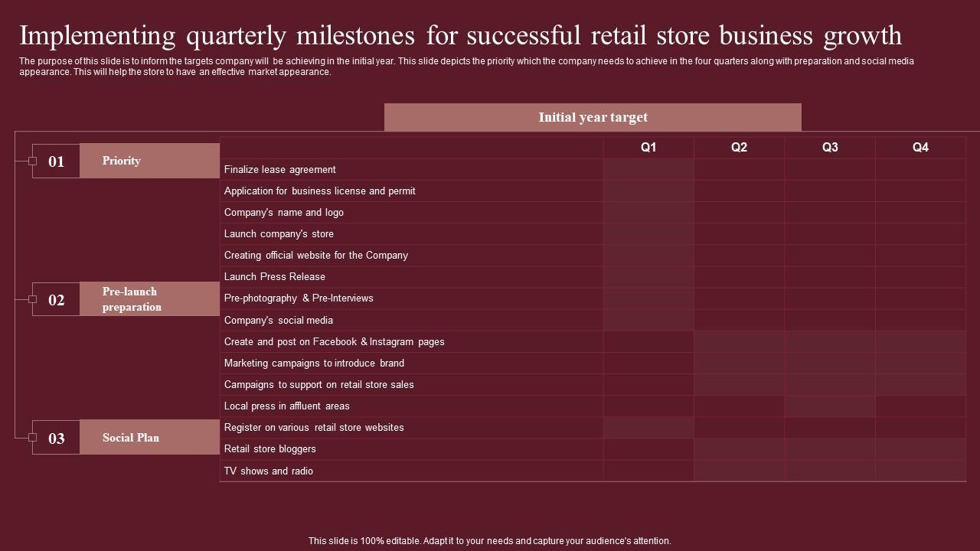Click the Finalize lease agreement row

tap(280, 170)
